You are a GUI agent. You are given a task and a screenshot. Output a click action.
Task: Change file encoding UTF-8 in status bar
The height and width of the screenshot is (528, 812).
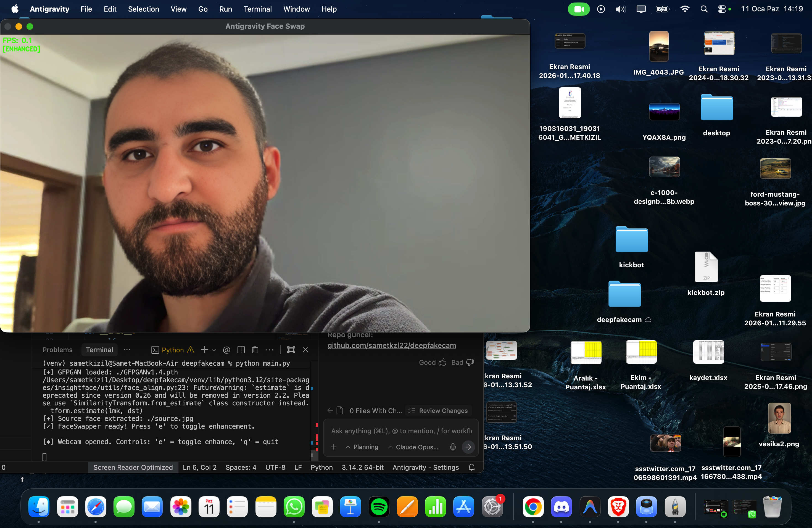275,467
